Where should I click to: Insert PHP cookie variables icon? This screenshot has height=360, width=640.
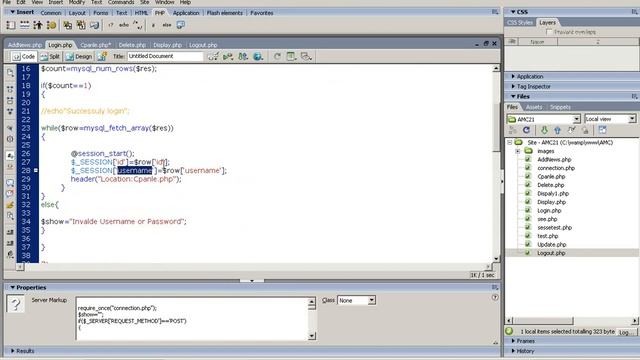pyautogui.click(x=51, y=25)
